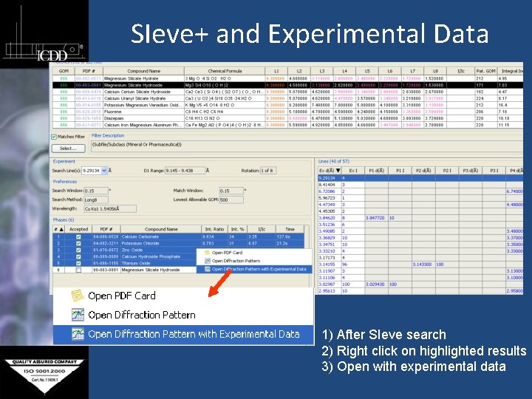
Task: Select the Calcium Uranyl Silicate Hydrate row
Action: 287,98
